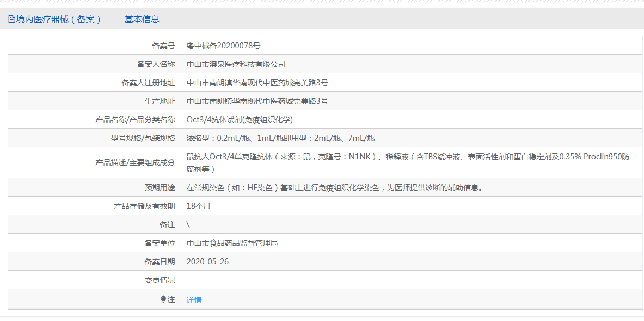
Task: Select product name Oct3/4抗体试剂(免疫组织化学)
Action: coord(240,120)
